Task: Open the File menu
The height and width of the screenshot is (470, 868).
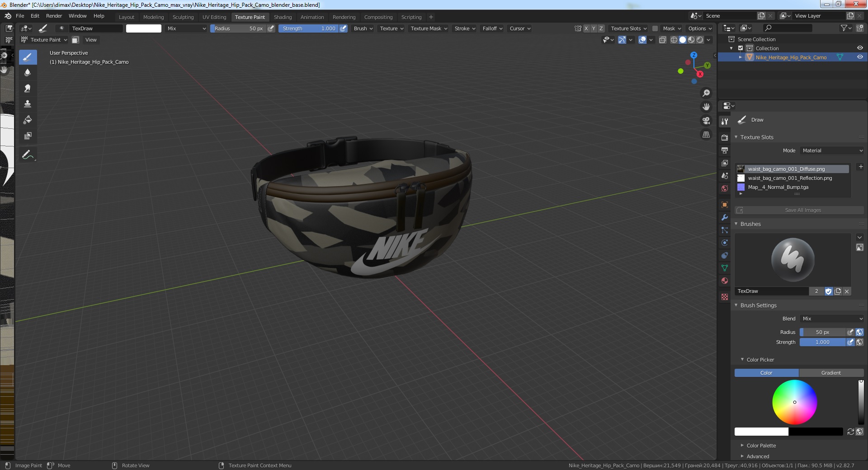Action: click(20, 16)
